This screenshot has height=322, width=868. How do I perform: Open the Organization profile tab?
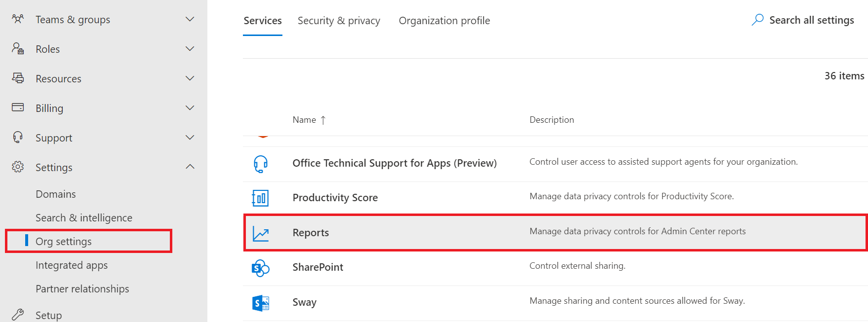click(444, 21)
